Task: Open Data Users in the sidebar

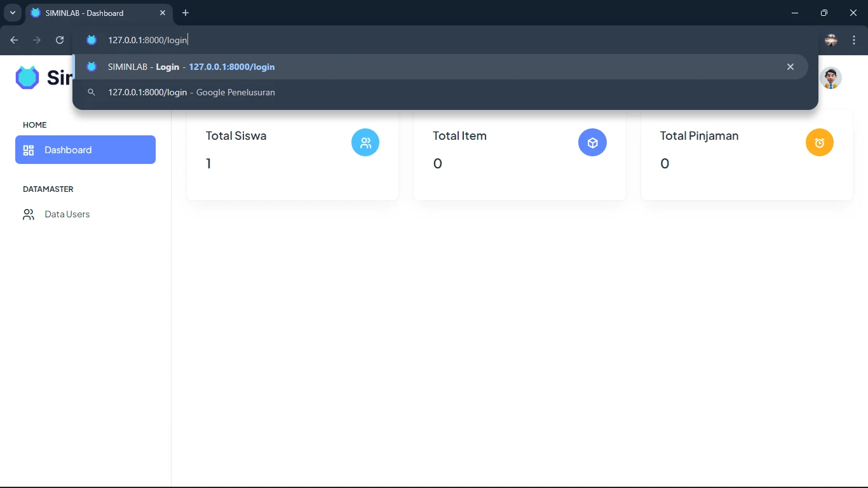Action: click(x=67, y=214)
